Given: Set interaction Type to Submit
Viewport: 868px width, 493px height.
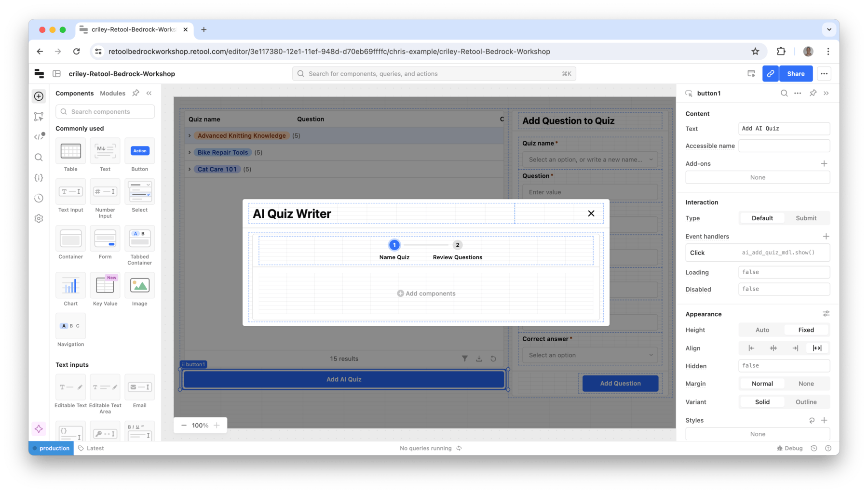Looking at the screenshot, I should [x=806, y=218].
